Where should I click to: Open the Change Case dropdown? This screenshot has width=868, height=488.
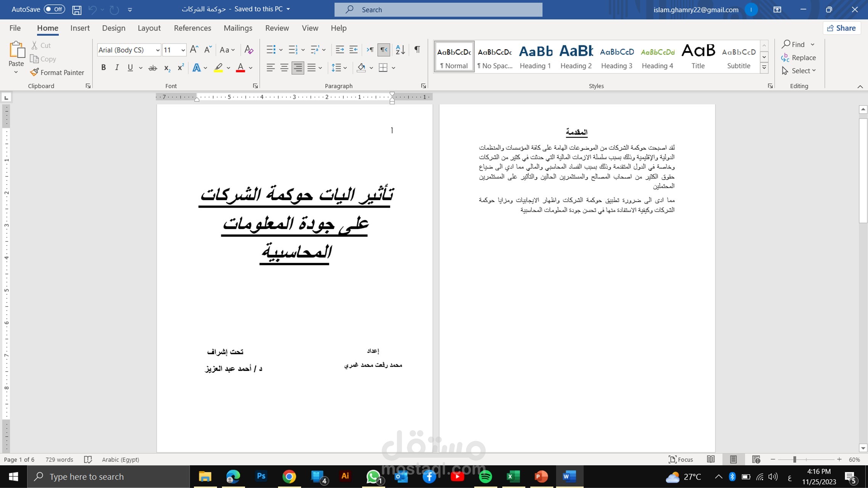pyautogui.click(x=227, y=50)
